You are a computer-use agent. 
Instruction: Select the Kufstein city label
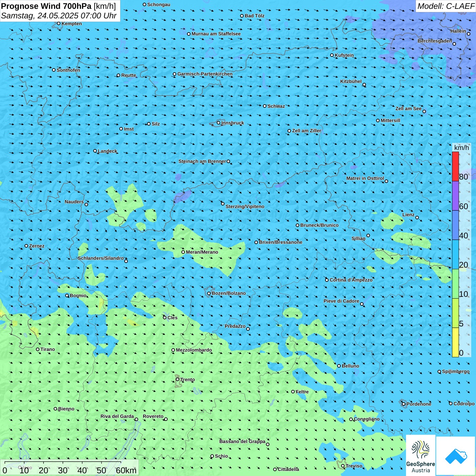point(344,55)
